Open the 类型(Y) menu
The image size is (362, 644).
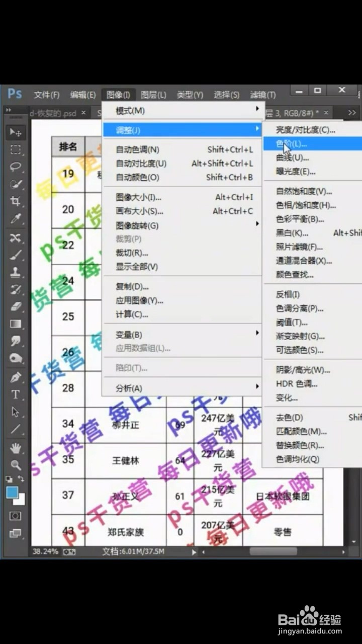point(190,95)
